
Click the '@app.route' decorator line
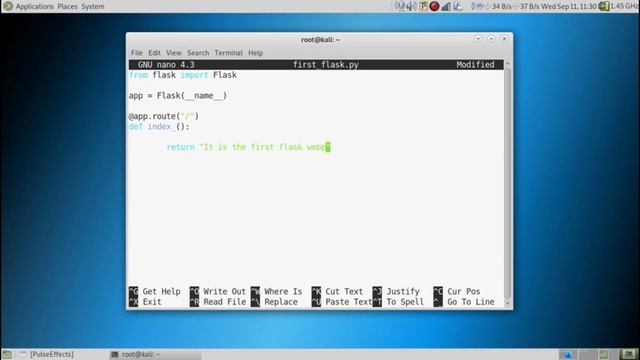coord(164,116)
